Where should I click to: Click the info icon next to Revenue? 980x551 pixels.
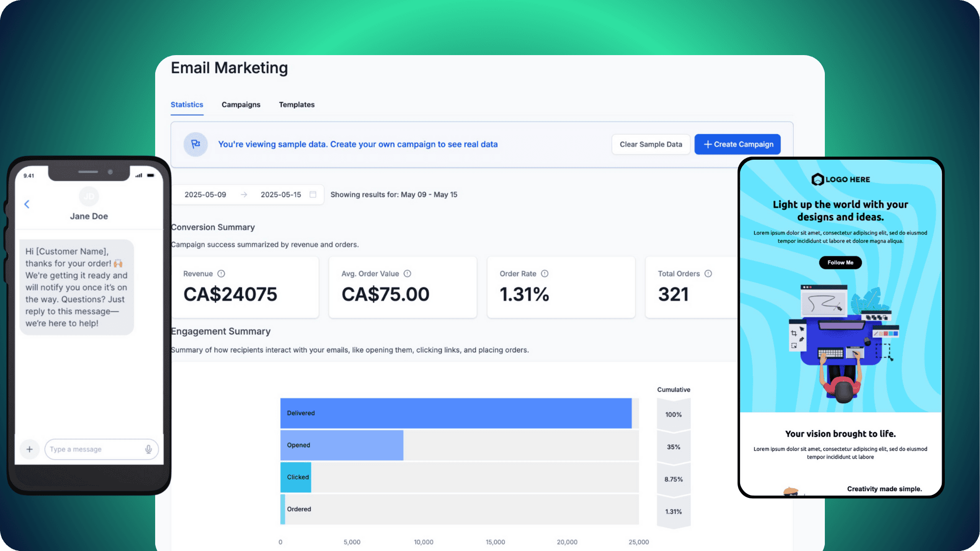(221, 273)
